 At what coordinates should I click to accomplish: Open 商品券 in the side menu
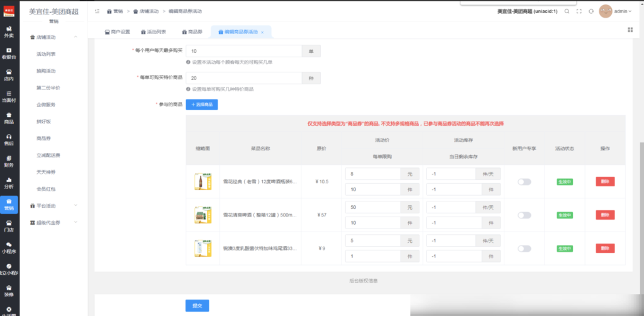[x=43, y=138]
